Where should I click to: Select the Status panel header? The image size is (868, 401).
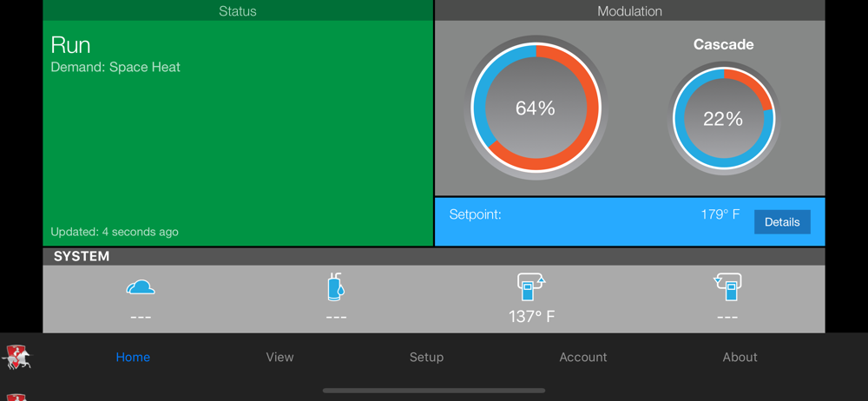(x=238, y=10)
